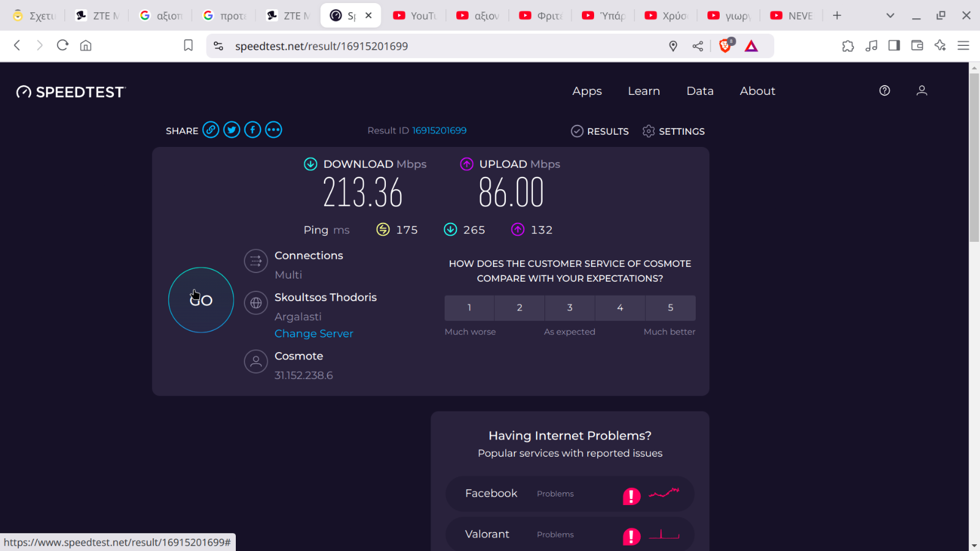The height and width of the screenshot is (551, 980).
Task: Close the active Speedtest tab
Action: tap(369, 15)
